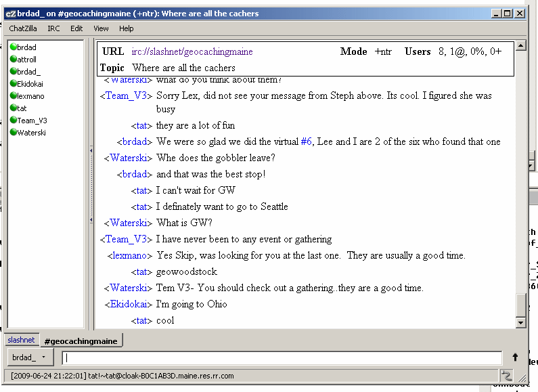538x392 pixels.
Task: Click the chat scrollbar down arrow
Action: point(520,323)
